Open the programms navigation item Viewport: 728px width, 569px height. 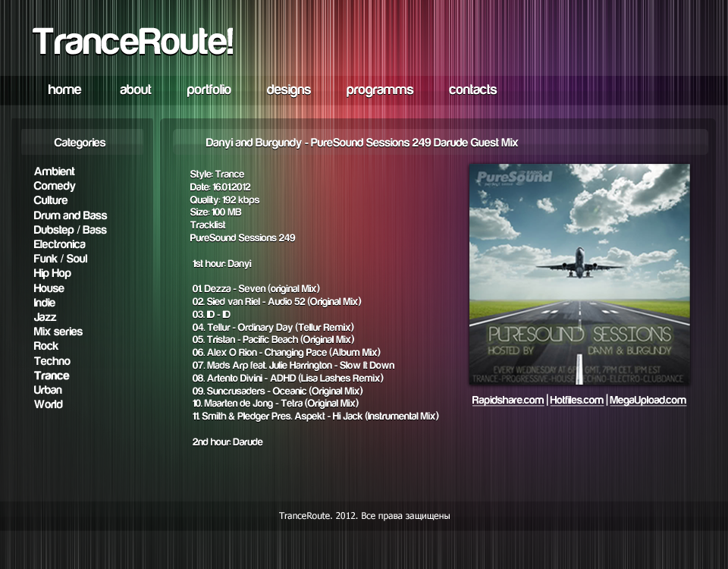coord(379,90)
